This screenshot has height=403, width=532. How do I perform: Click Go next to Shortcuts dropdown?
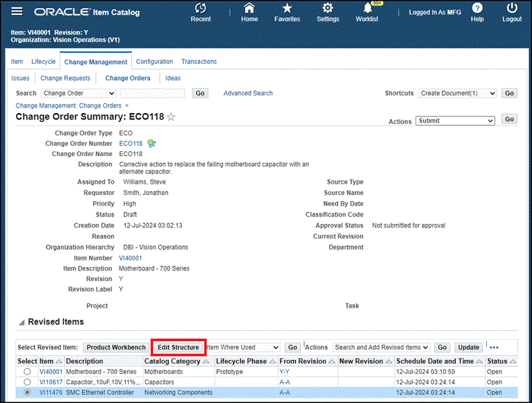tap(509, 94)
